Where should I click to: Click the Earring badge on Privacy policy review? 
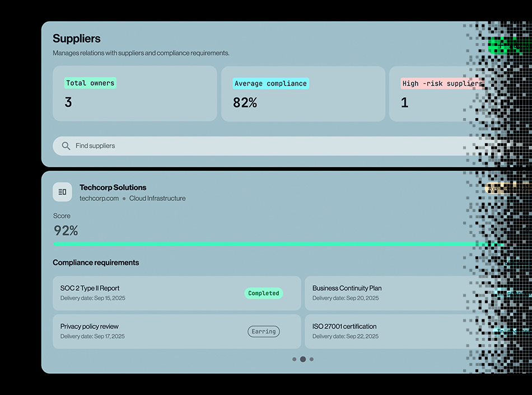point(264,332)
